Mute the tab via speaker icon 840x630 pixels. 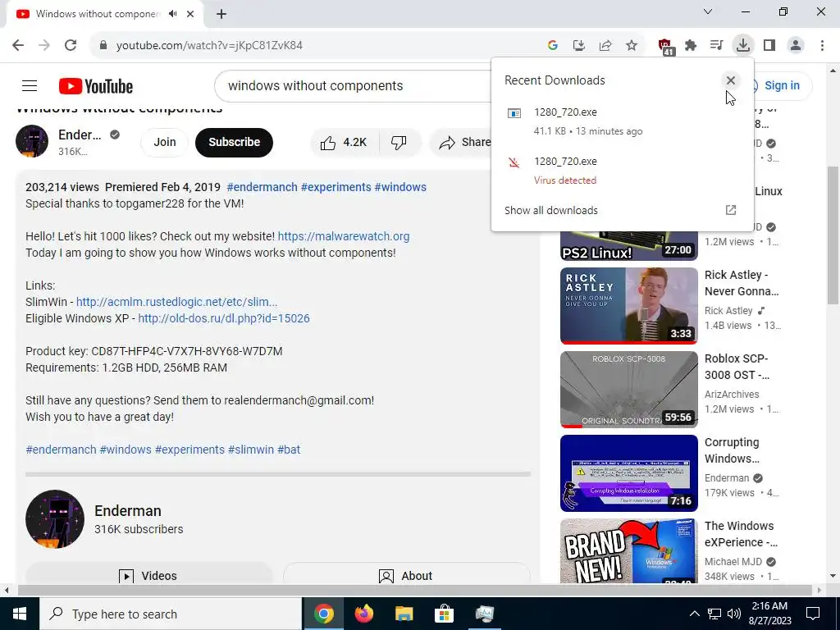coord(172,14)
